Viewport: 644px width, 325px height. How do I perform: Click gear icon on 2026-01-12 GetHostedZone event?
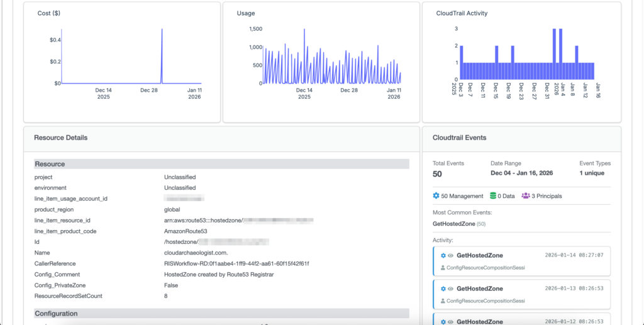pos(443,322)
